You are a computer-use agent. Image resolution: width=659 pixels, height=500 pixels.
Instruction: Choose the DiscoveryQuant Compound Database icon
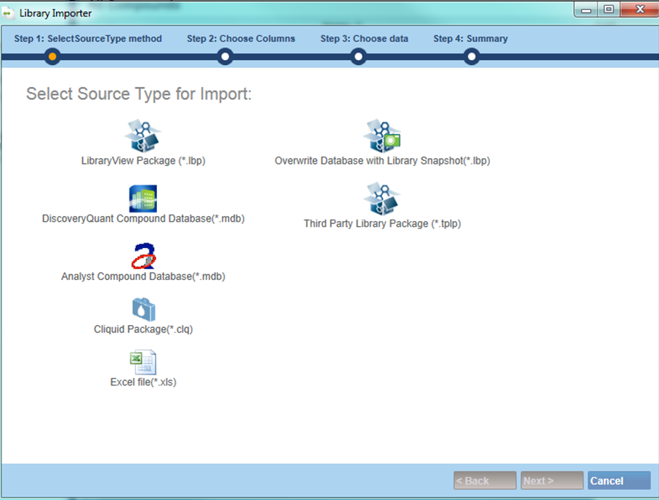click(x=143, y=197)
